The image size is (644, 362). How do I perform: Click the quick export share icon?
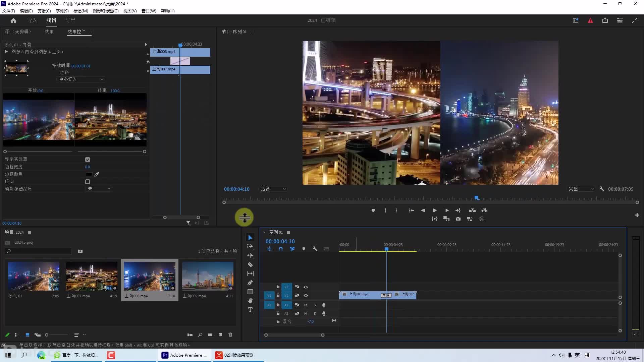click(605, 20)
